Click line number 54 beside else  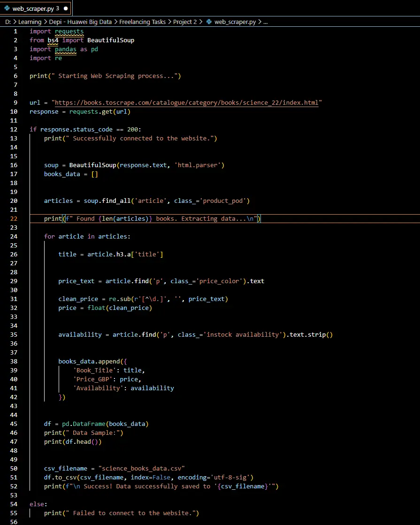pos(14,504)
